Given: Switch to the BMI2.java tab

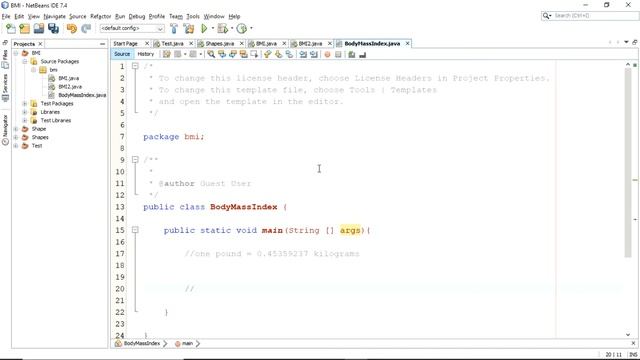Looking at the screenshot, I should tap(310, 44).
